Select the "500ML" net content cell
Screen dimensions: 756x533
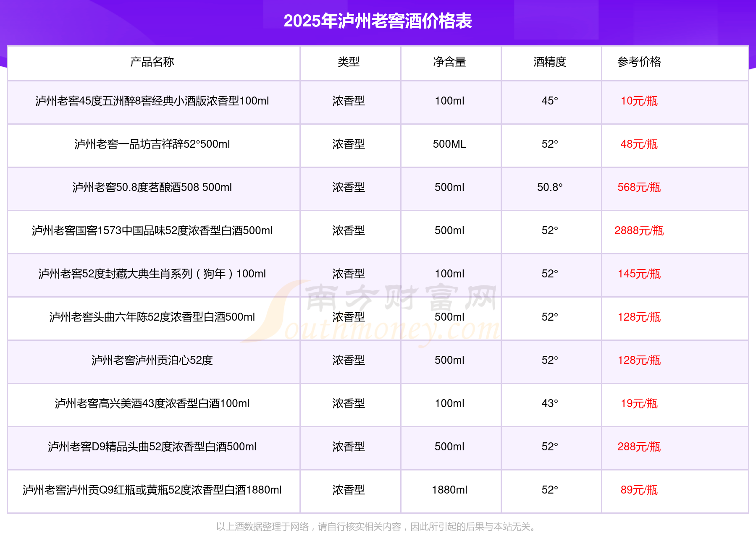tap(449, 144)
